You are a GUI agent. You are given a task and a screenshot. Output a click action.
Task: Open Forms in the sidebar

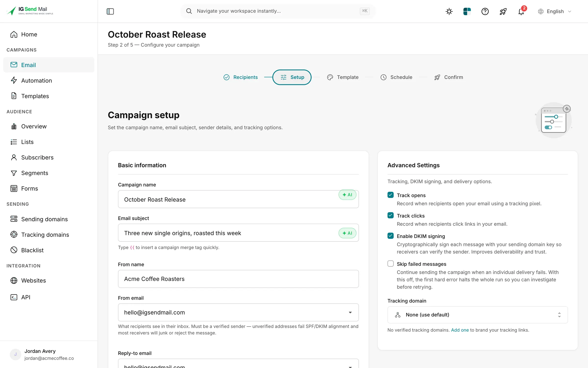(x=49, y=188)
